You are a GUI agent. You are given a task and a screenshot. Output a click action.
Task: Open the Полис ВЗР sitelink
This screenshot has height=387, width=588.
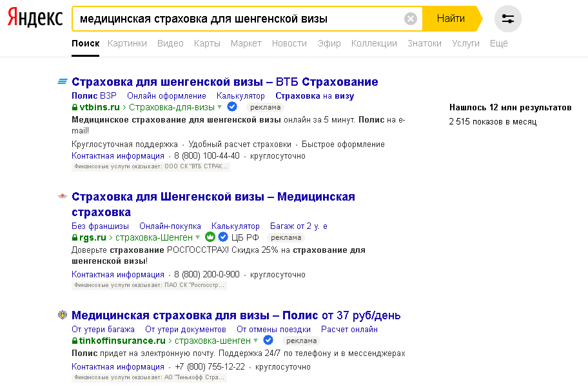pos(94,95)
